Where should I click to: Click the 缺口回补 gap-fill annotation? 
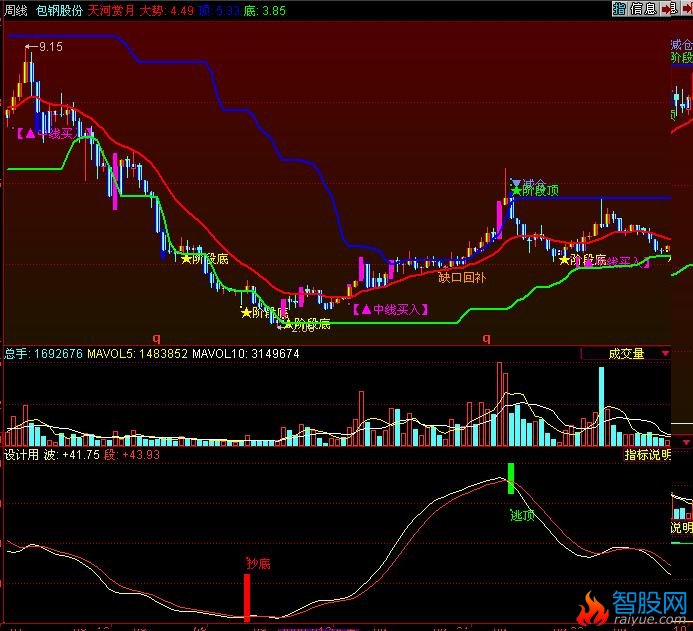pos(461,277)
